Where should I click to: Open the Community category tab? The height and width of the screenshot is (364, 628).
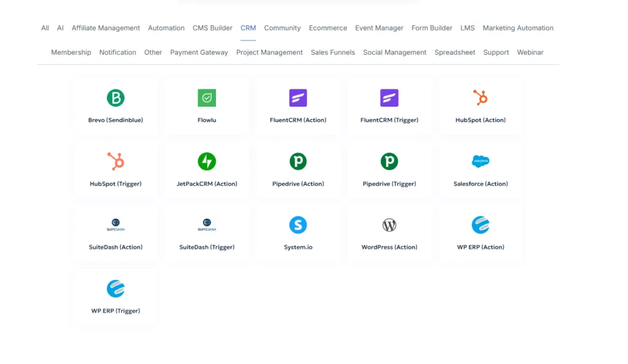pos(282,28)
